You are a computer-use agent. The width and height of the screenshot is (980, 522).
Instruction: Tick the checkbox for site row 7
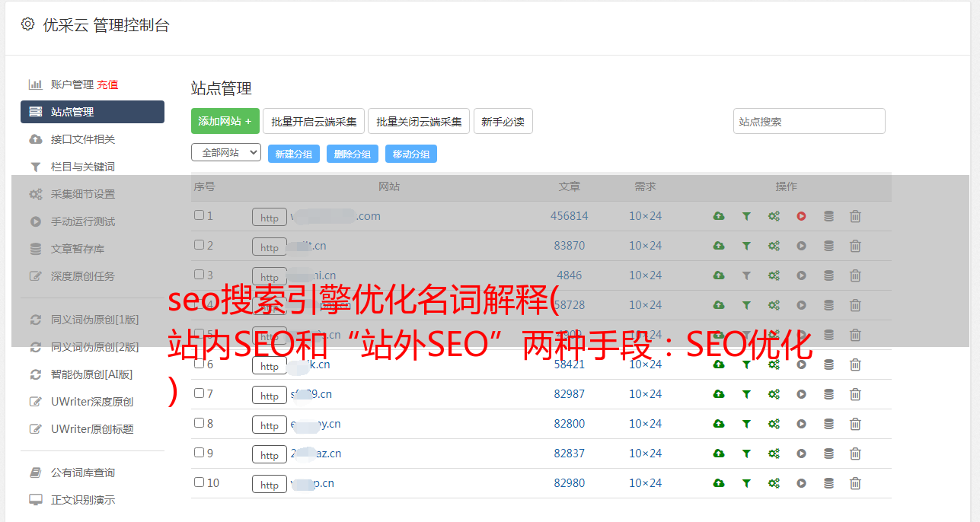click(199, 393)
